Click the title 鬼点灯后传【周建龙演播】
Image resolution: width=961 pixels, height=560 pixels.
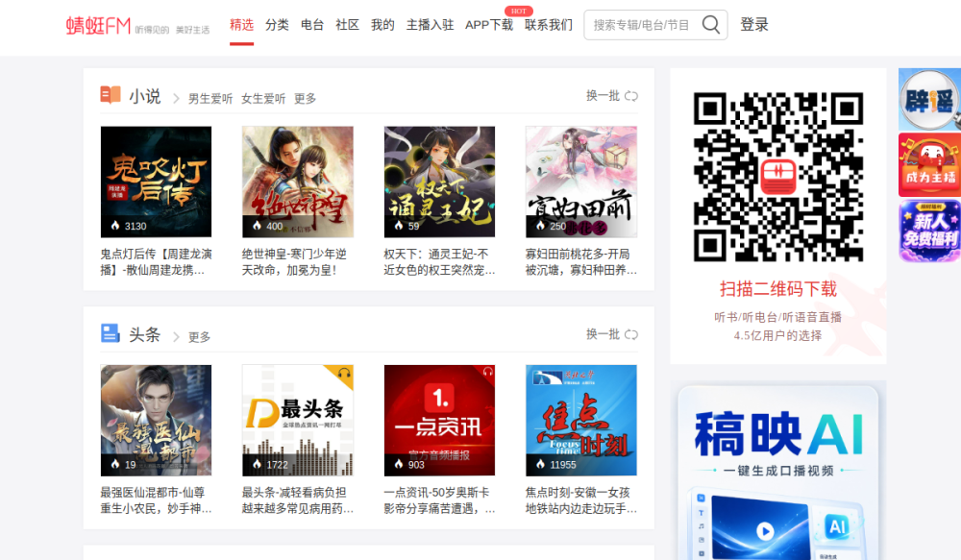pos(156,262)
